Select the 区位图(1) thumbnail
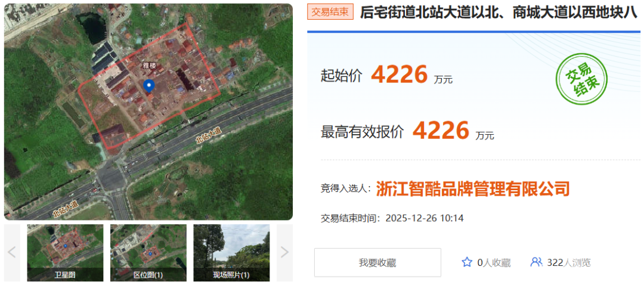 148,253
